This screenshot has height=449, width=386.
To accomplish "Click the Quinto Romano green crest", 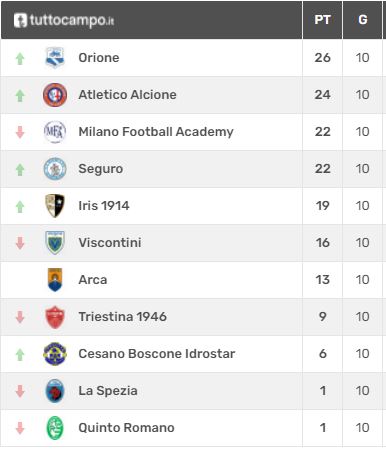I will (55, 428).
